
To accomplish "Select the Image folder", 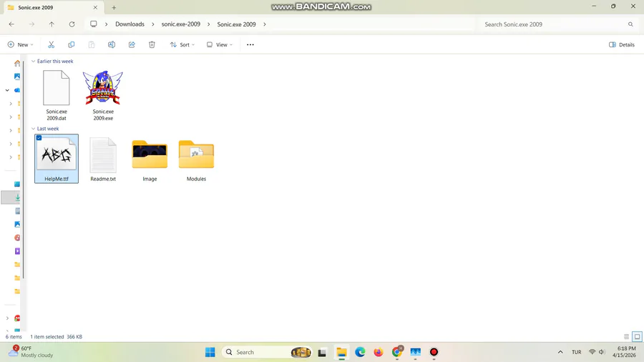I will (x=150, y=159).
